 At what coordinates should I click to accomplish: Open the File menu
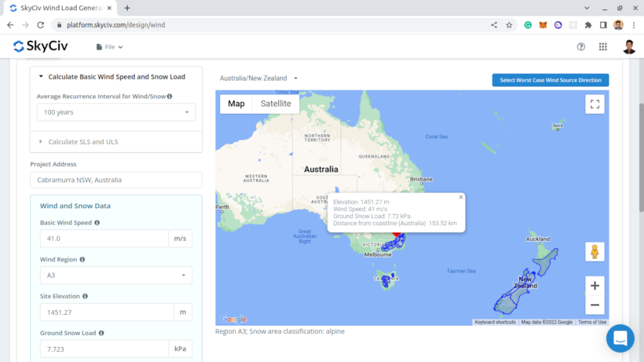click(x=109, y=47)
